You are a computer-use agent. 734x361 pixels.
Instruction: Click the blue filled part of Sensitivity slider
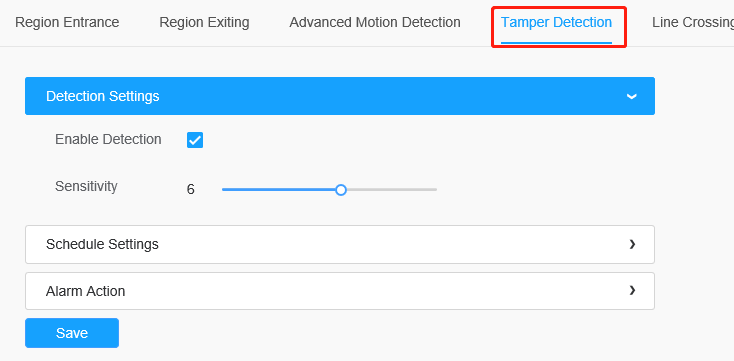(x=279, y=190)
